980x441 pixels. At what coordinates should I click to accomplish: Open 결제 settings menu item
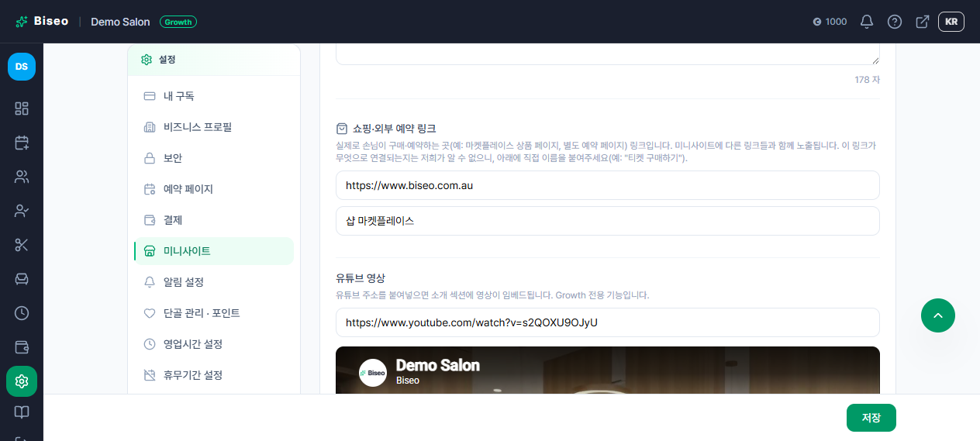[214, 220]
